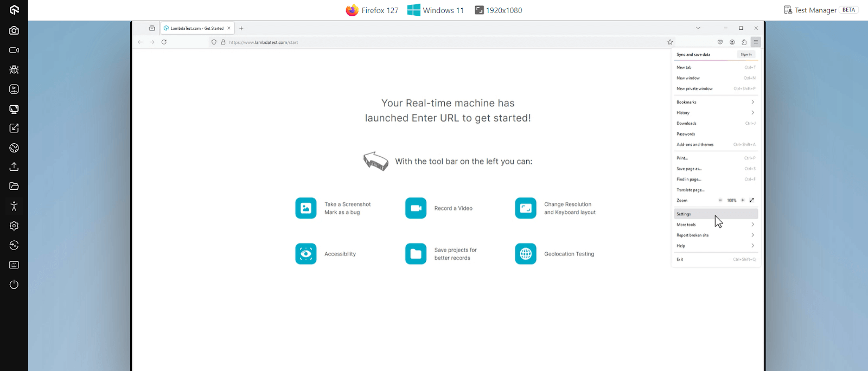Click the change resolution sidebar icon

(14, 128)
